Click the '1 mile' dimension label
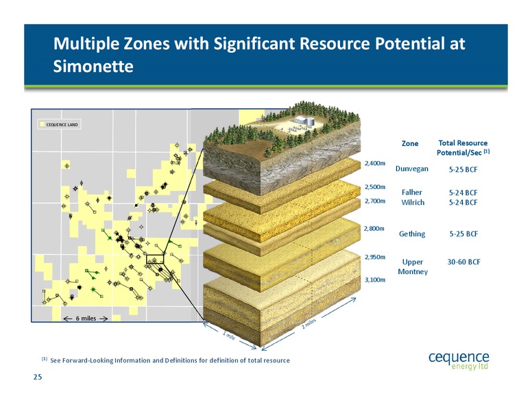The image size is (532, 411). coord(229,336)
